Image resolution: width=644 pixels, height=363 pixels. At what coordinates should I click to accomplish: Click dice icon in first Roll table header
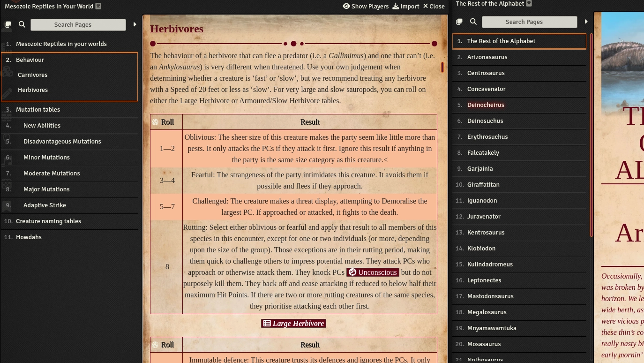click(x=155, y=122)
